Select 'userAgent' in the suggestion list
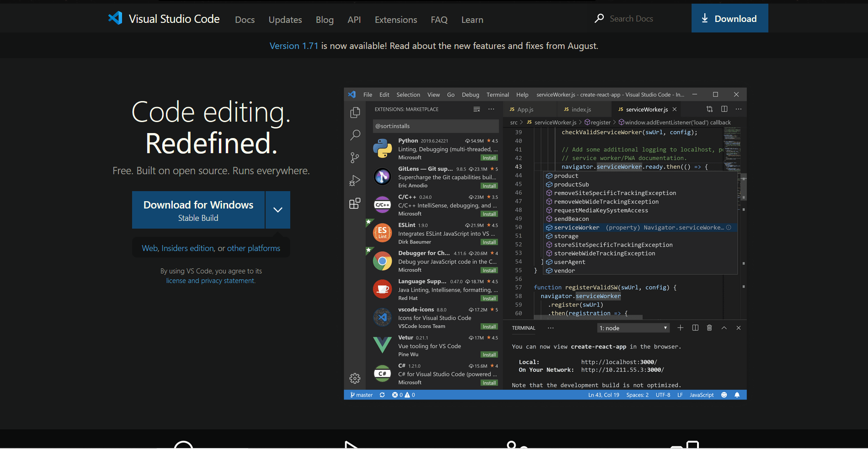 point(640,262)
